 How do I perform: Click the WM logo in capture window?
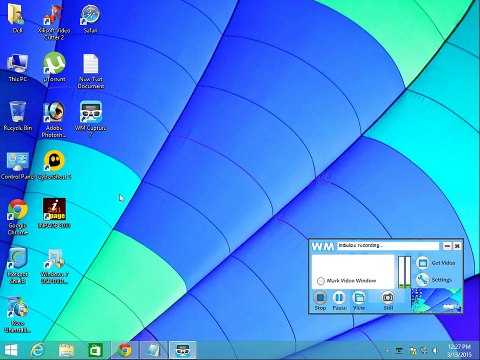click(x=322, y=247)
